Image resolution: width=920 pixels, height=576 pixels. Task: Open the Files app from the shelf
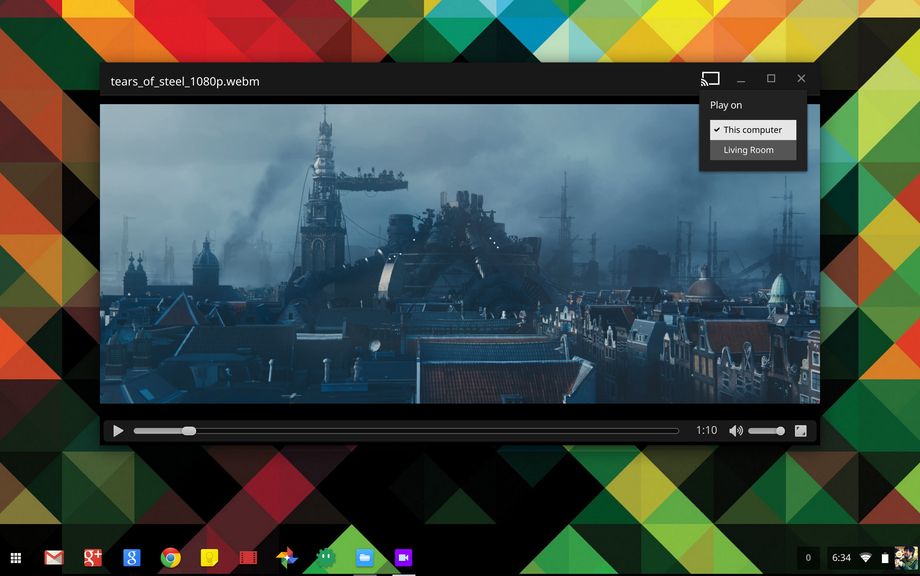pos(365,557)
